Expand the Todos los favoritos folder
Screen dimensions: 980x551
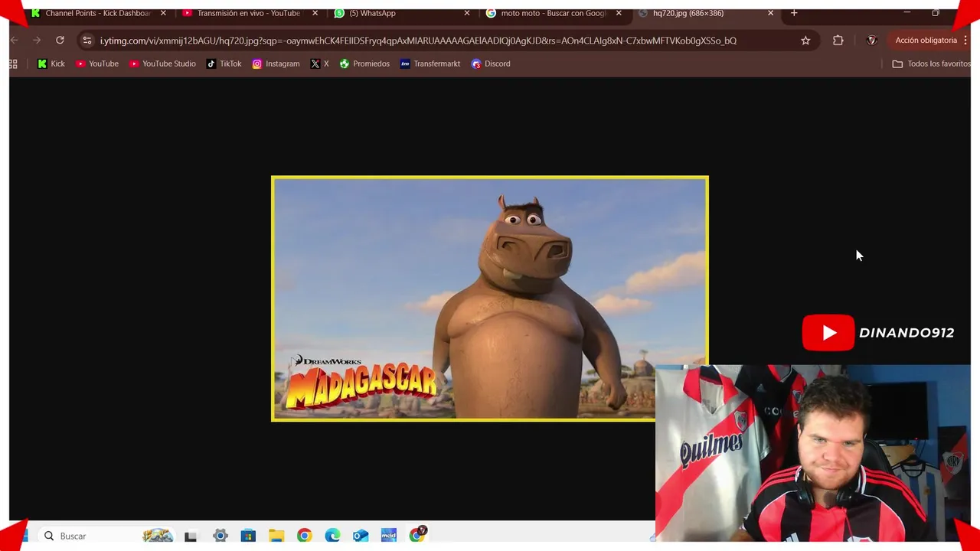[931, 64]
